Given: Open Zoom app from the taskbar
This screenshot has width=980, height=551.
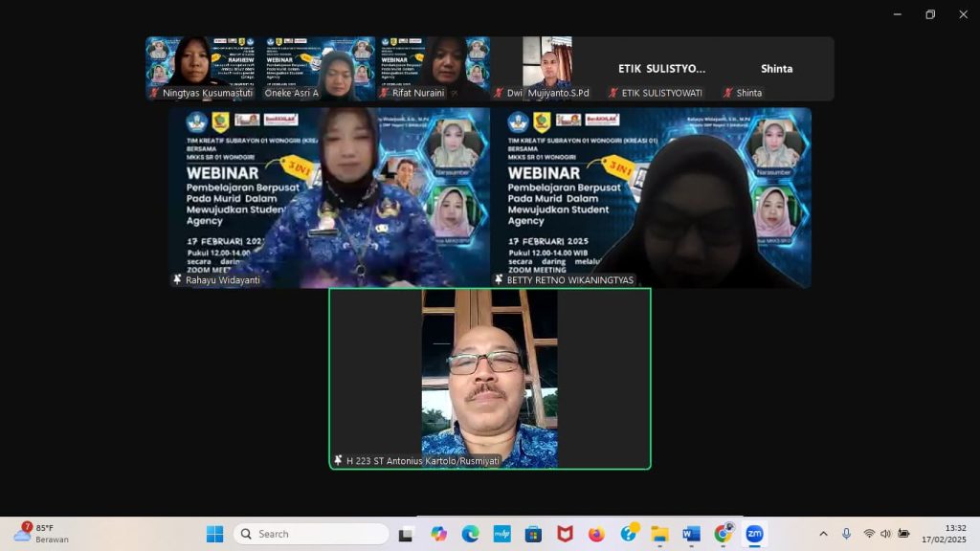Looking at the screenshot, I should [x=754, y=534].
